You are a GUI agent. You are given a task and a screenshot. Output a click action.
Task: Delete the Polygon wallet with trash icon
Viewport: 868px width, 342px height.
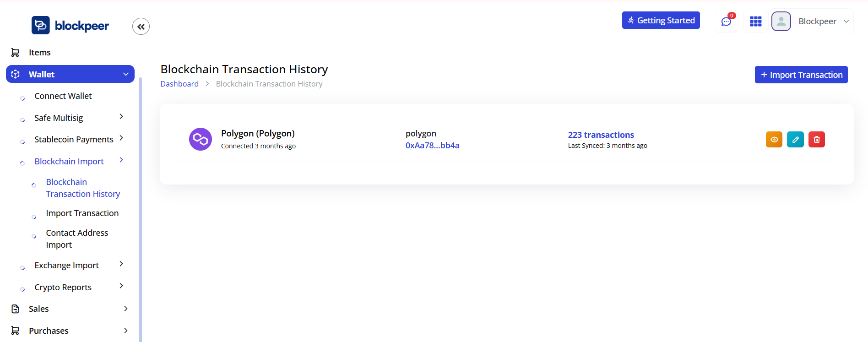(817, 140)
